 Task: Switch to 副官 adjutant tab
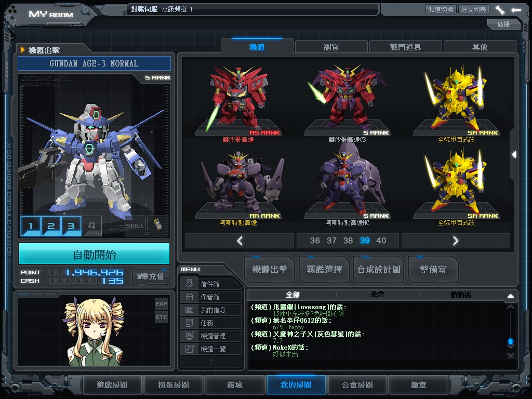[331, 47]
